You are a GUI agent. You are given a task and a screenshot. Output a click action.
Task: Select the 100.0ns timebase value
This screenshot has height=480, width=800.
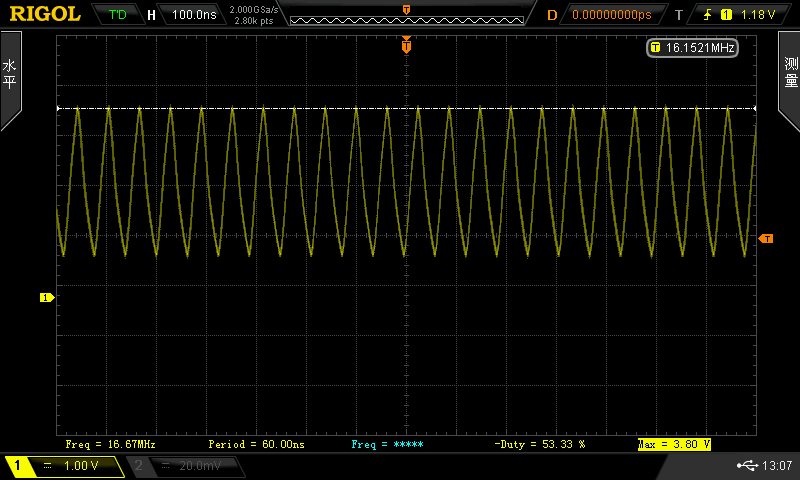[x=194, y=14]
